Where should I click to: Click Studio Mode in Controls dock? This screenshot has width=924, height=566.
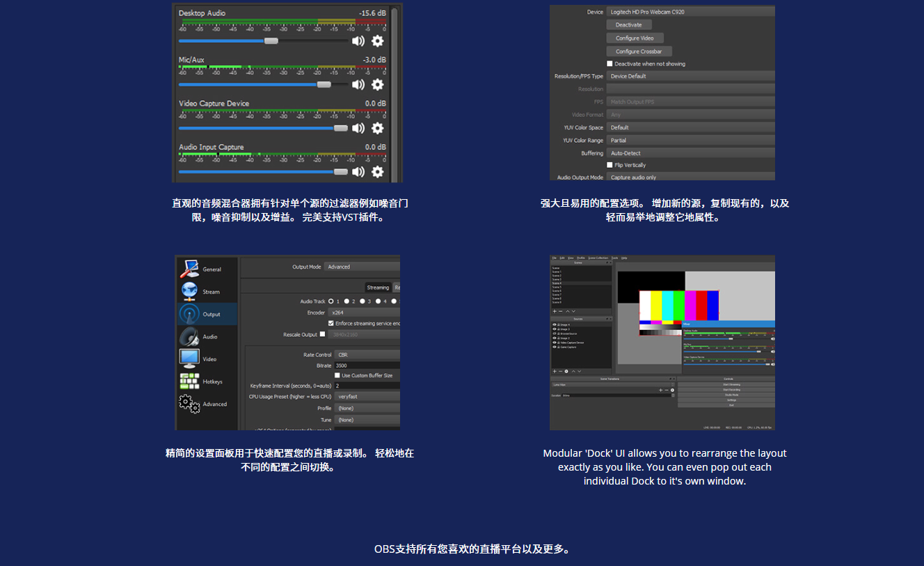tap(726, 395)
